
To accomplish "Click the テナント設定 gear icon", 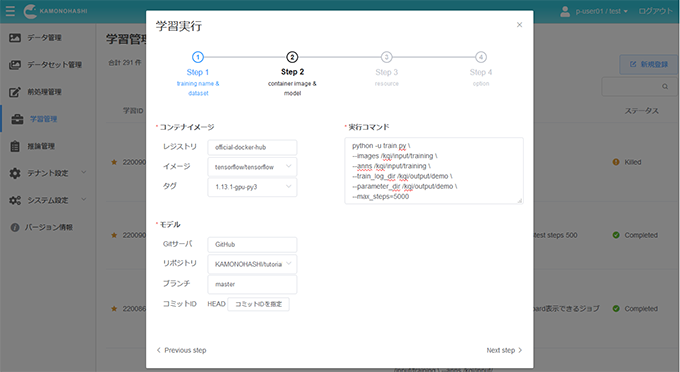I will pyautogui.click(x=15, y=173).
